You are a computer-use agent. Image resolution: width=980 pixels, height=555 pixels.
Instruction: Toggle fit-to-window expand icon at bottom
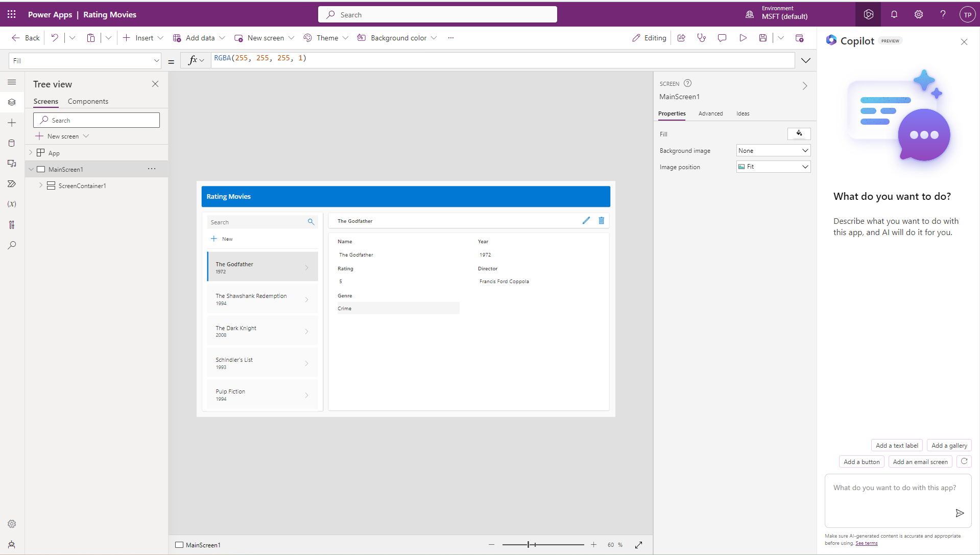(638, 545)
